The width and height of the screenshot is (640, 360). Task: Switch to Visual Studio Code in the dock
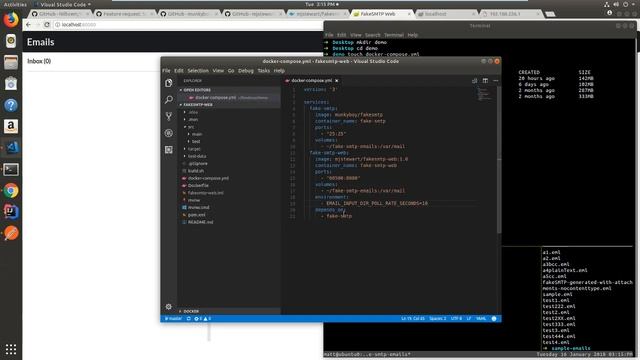[11, 147]
